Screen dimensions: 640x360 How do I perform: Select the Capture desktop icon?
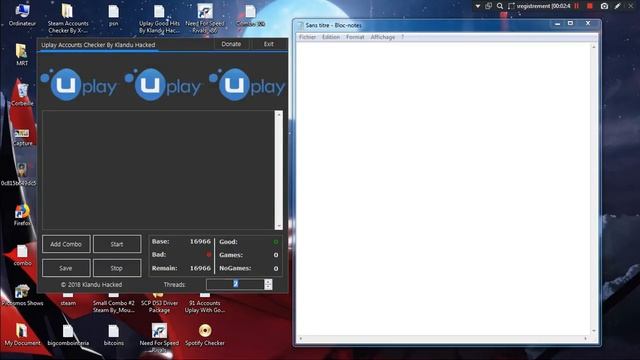click(22, 137)
